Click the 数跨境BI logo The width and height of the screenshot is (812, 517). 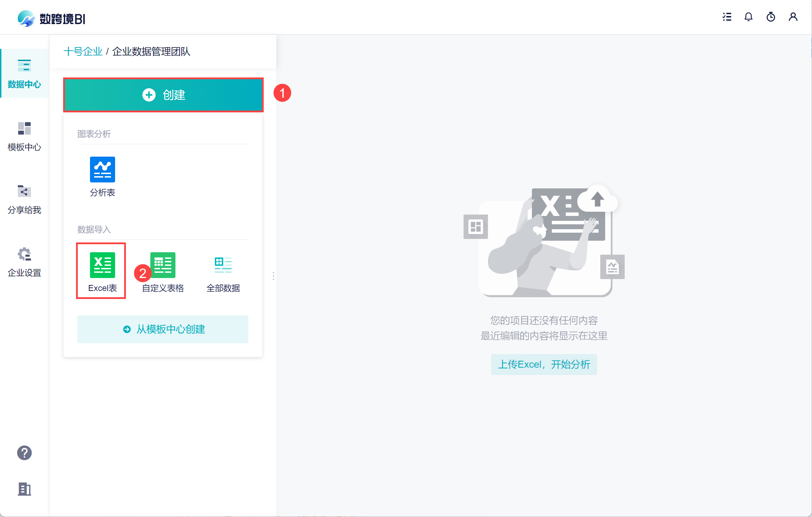pyautogui.click(x=52, y=18)
